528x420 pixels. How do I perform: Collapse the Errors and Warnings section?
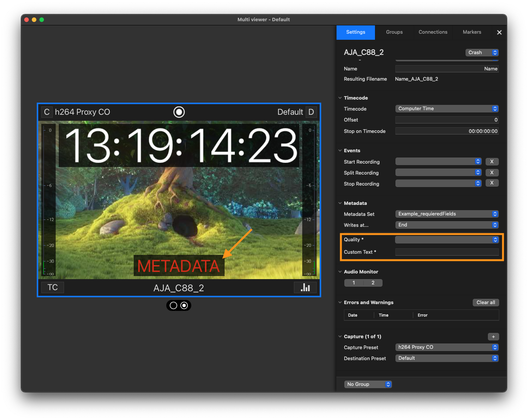point(340,302)
